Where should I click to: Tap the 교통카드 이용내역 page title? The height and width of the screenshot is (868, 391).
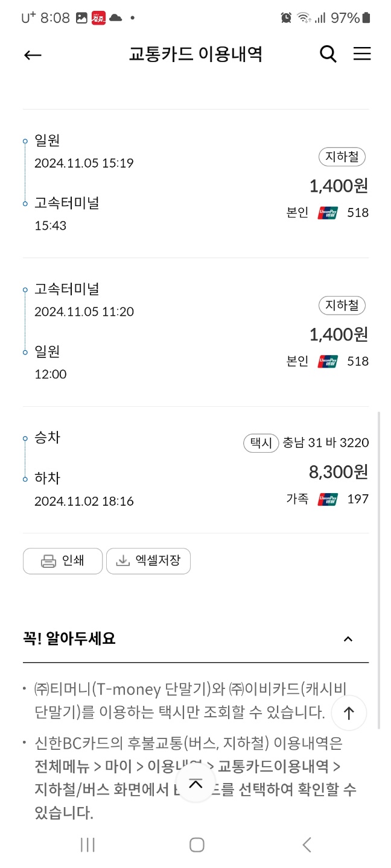click(195, 55)
